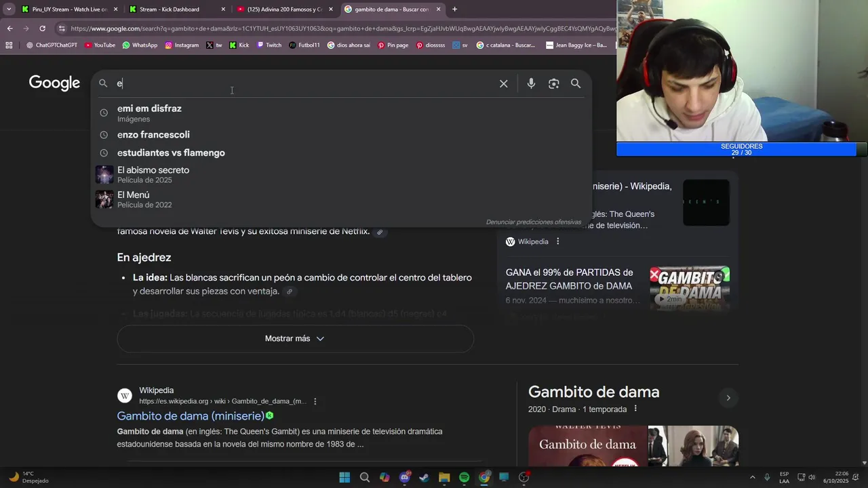Image resolution: width=868 pixels, height=488 pixels.
Task: Open the tab search dropdown
Action: point(9,9)
